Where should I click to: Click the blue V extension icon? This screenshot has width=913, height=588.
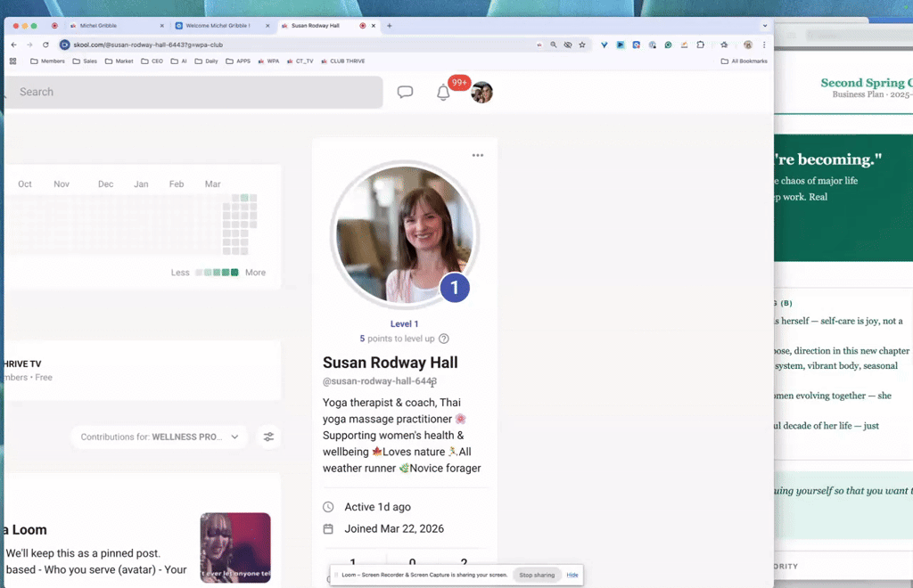coord(605,45)
